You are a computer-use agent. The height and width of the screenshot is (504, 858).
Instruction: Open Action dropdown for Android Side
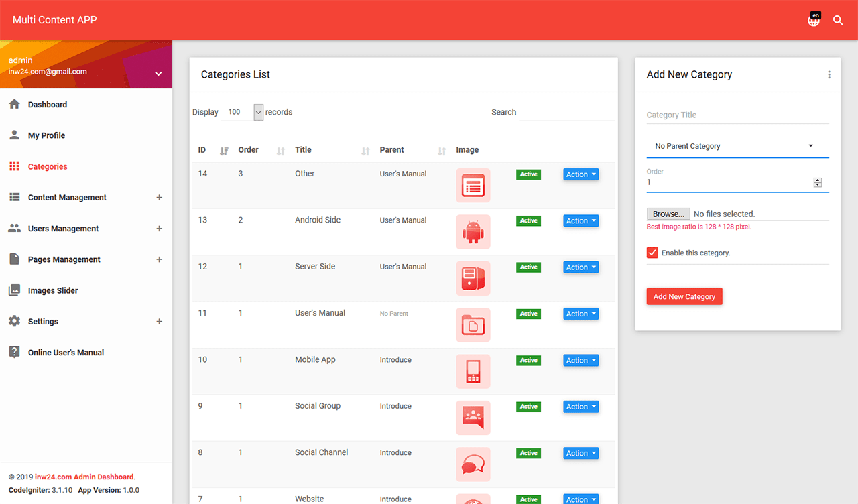pos(580,220)
